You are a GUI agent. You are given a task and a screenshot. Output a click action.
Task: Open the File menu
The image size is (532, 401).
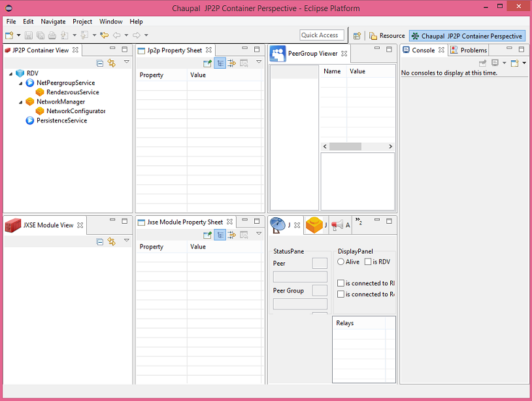tap(11, 22)
